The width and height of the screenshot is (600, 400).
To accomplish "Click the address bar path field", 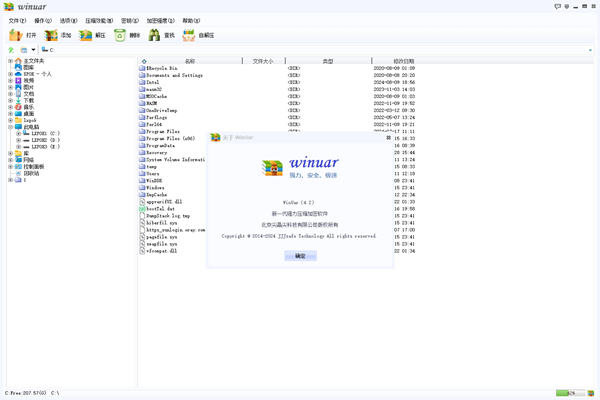I will (x=314, y=50).
